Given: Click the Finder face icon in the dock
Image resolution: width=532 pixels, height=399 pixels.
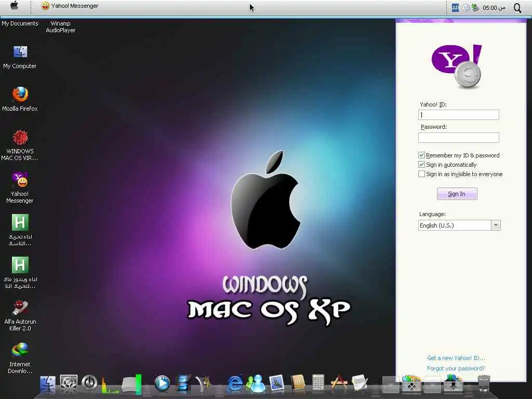Looking at the screenshot, I should click(47, 384).
